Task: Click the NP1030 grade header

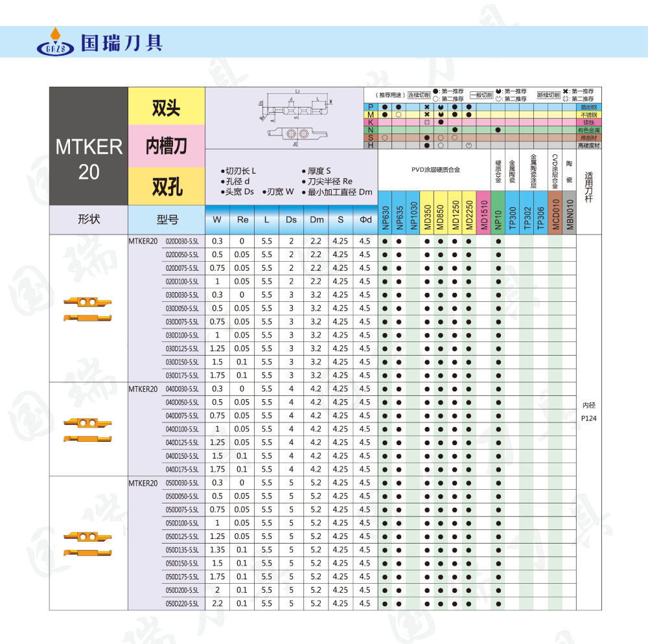Action: click(x=413, y=213)
